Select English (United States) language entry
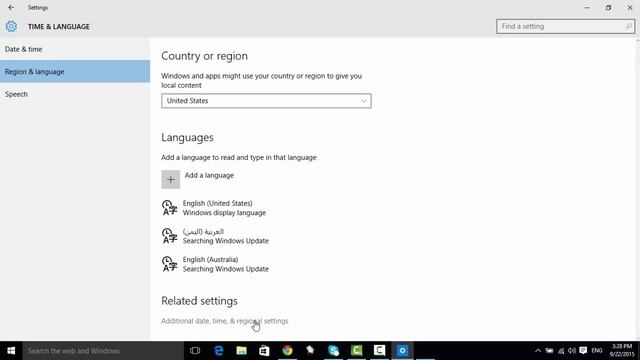Viewport: 640px width, 360px height. 214,208
